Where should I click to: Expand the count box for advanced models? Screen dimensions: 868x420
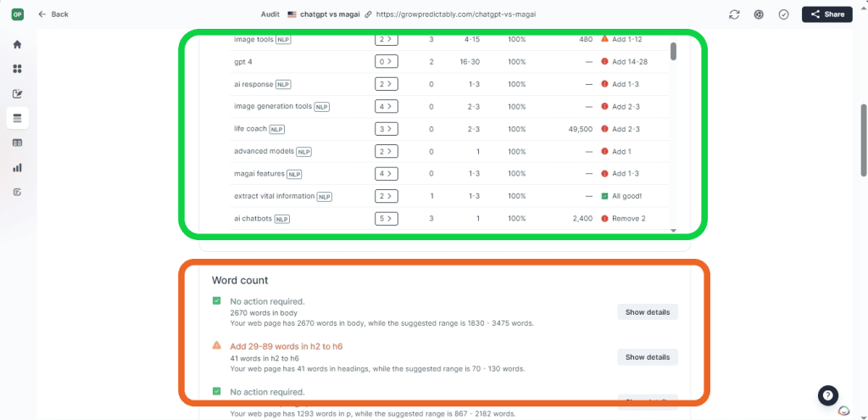coord(386,151)
